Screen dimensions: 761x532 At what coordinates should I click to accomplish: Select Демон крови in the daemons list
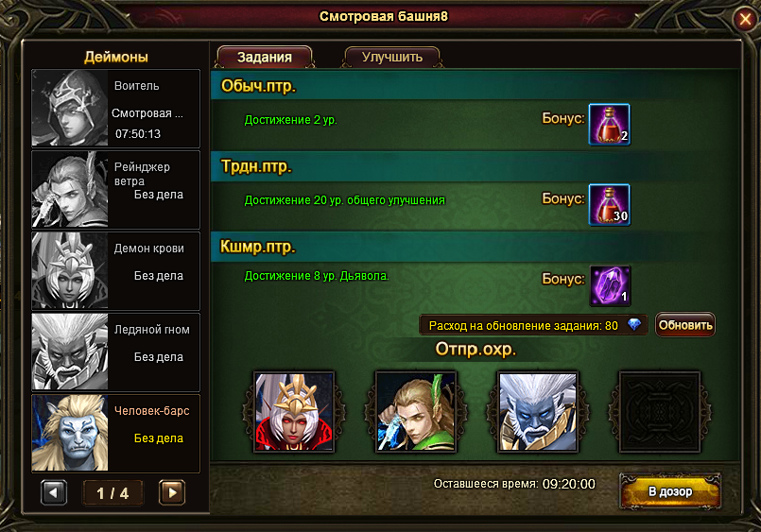click(x=115, y=271)
